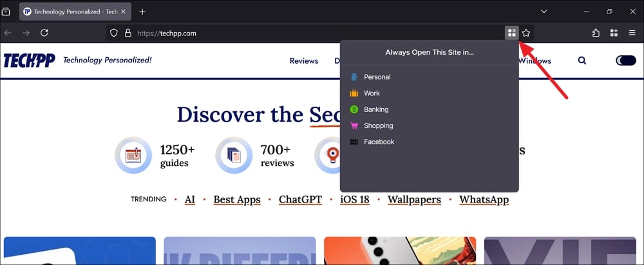Screen dimensions: 644x265
Task: Open the Best Apps trending link
Action: point(237,200)
